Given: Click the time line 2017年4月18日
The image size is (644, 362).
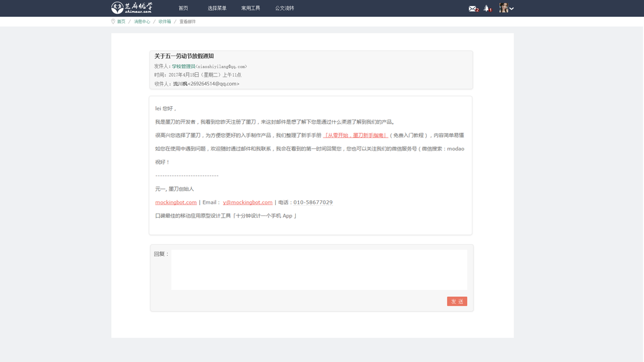Looking at the screenshot, I should click(x=198, y=75).
